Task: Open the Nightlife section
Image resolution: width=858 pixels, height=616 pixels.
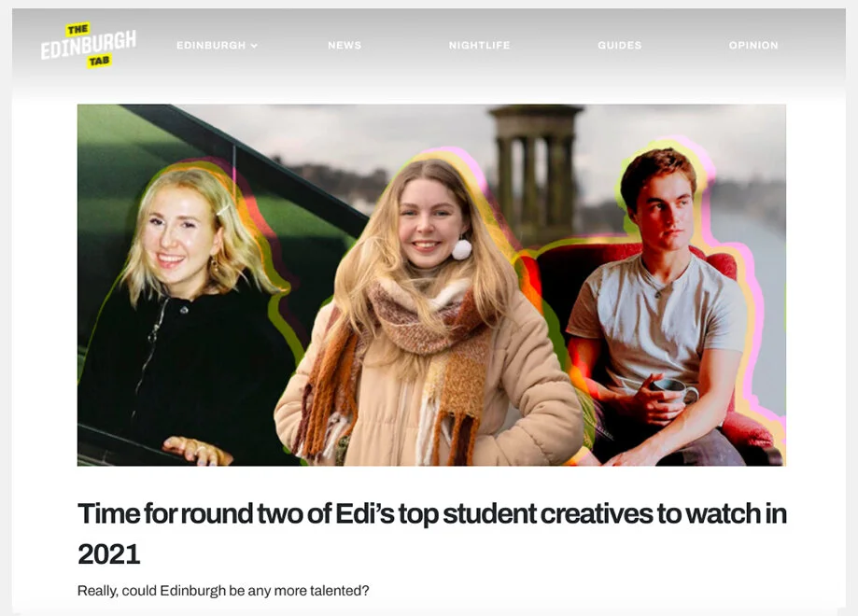Action: (479, 46)
